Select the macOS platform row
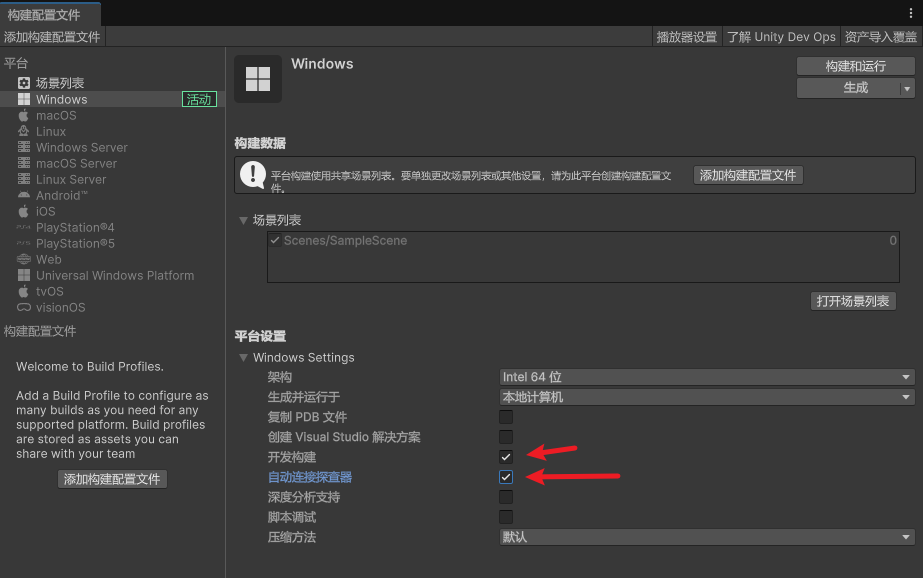The image size is (923, 578). click(112, 115)
